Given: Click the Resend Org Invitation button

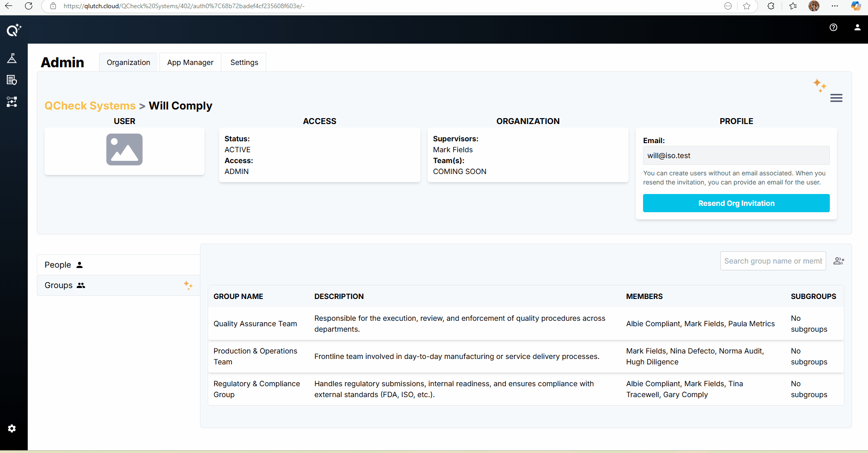Looking at the screenshot, I should 736,203.
